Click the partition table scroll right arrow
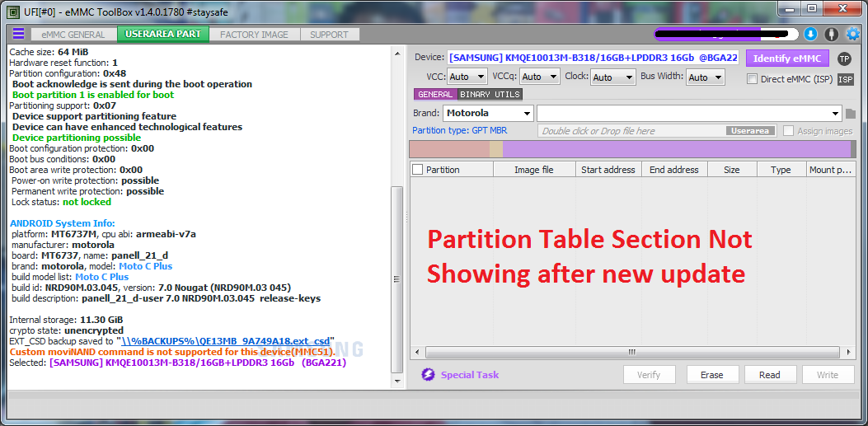This screenshot has width=868, height=426. [848, 352]
